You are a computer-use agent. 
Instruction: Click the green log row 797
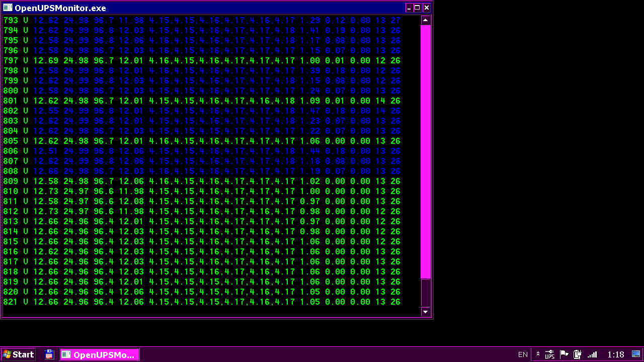pos(202,60)
